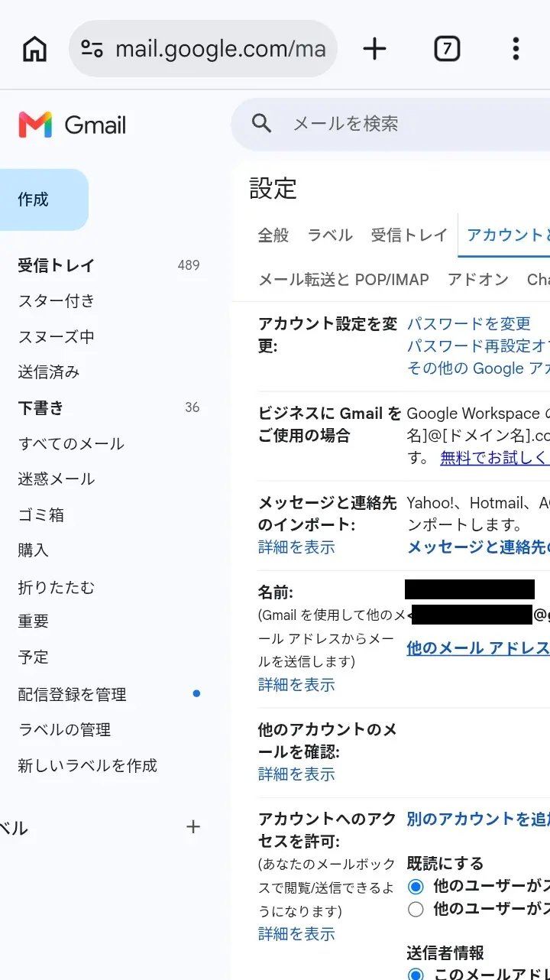
Task: Switch to ラベル settings tab
Action: [330, 235]
